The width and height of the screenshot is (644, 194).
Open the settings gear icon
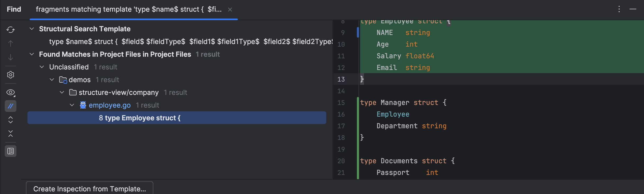click(11, 75)
